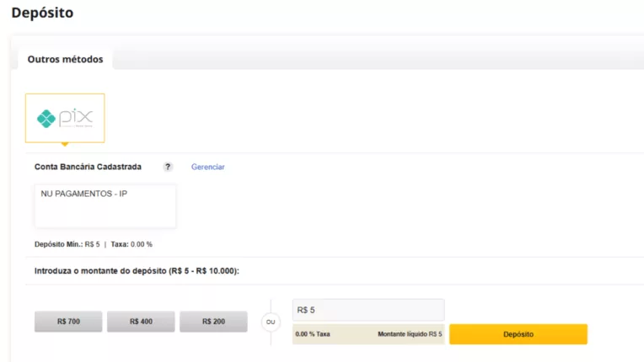Click the Taxa: 0.00 % info text
The height and width of the screenshot is (362, 644).
[x=131, y=244]
